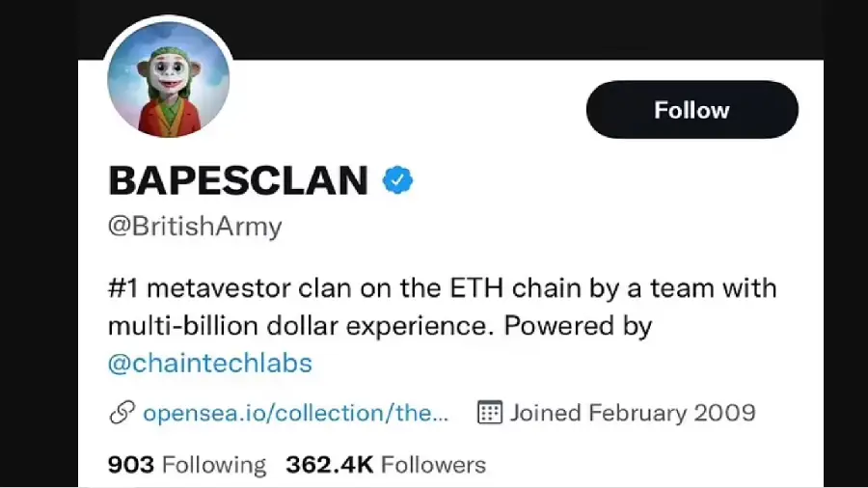Visit the opensea.io collection link

point(295,414)
